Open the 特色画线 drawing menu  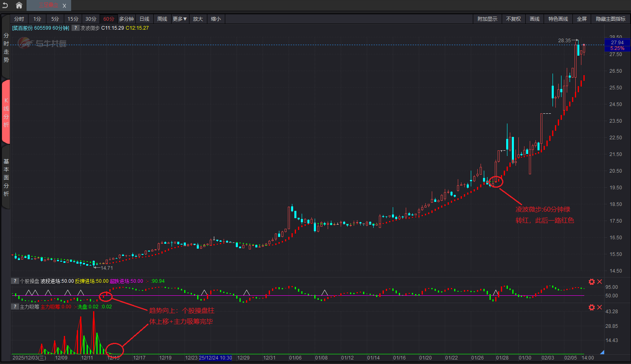(558, 19)
